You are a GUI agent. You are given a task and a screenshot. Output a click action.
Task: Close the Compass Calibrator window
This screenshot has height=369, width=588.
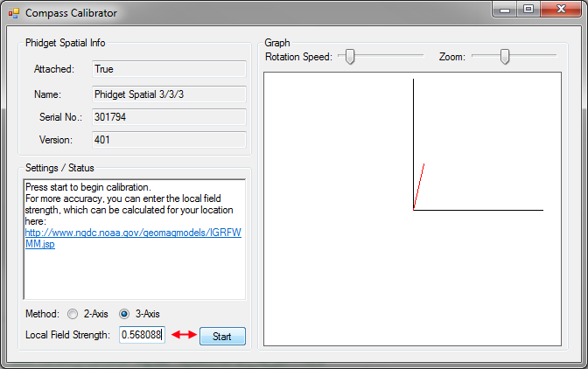point(561,10)
